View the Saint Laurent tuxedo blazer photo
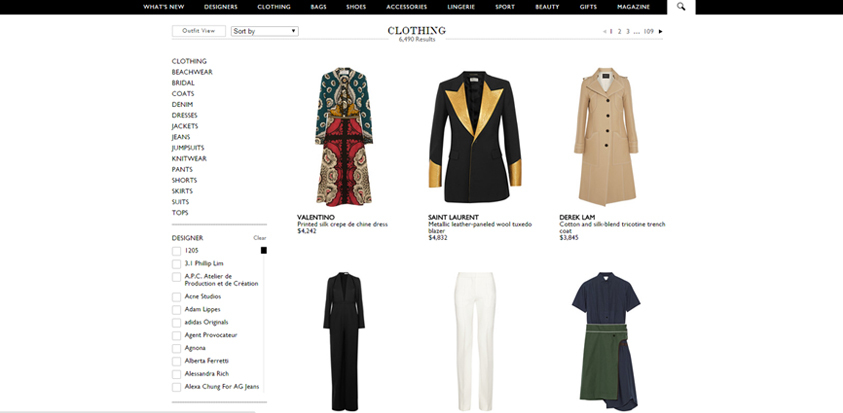The image size is (843, 413). pos(473,137)
